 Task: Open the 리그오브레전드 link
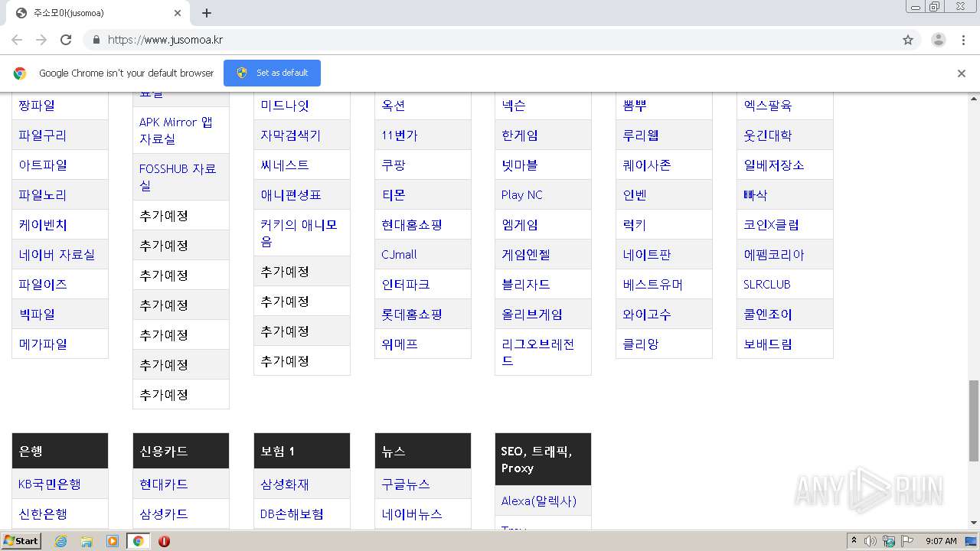click(538, 353)
